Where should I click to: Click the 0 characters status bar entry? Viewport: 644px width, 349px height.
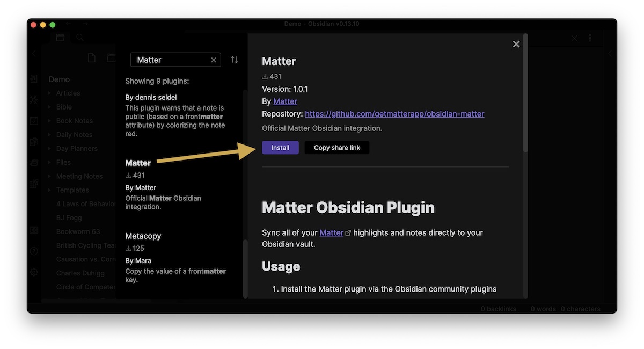[580, 309]
